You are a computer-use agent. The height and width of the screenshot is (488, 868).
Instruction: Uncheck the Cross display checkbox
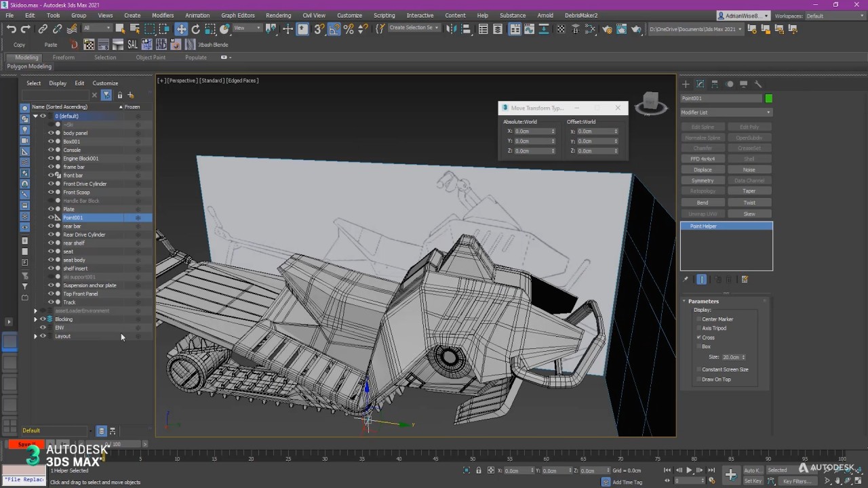tap(698, 338)
